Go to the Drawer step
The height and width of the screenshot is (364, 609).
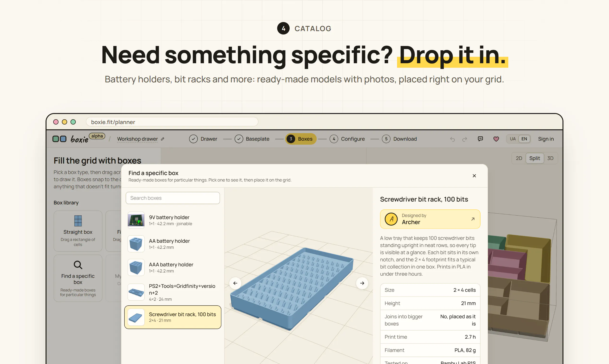click(x=203, y=139)
